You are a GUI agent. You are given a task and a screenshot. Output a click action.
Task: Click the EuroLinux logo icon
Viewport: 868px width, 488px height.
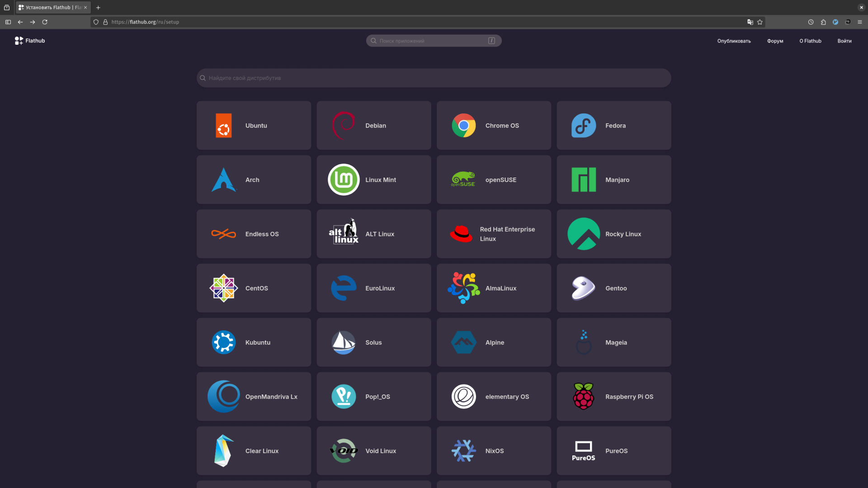point(344,288)
